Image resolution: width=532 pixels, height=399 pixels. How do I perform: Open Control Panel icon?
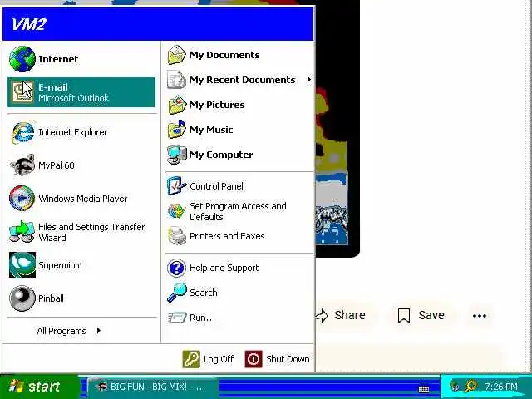coord(177,186)
